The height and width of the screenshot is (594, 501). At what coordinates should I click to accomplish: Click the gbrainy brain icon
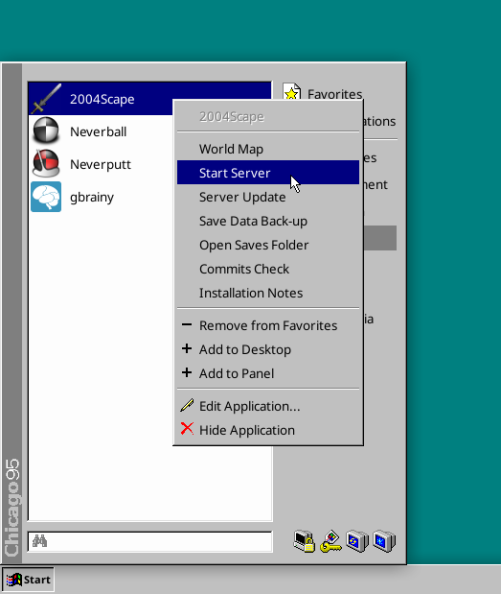coord(46,196)
